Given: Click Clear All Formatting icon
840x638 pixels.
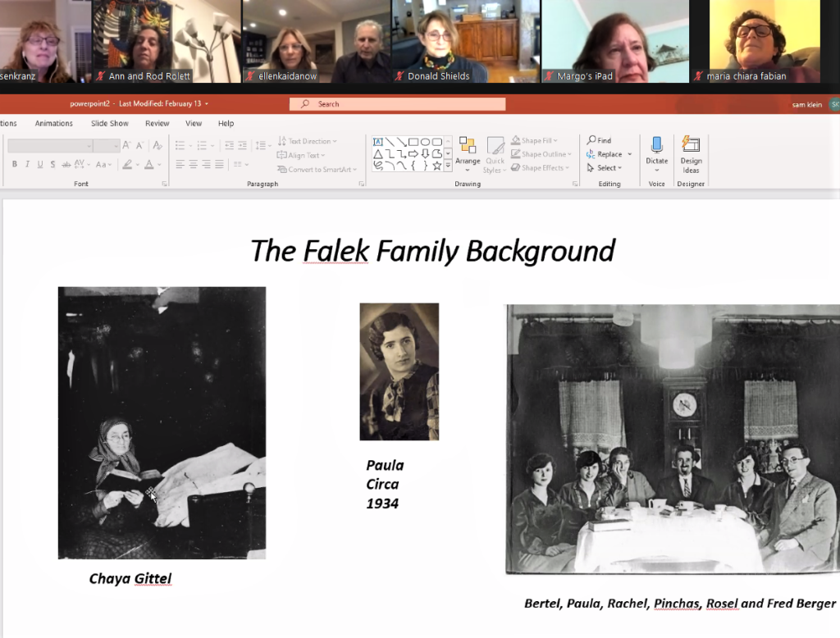Looking at the screenshot, I should pos(157,145).
